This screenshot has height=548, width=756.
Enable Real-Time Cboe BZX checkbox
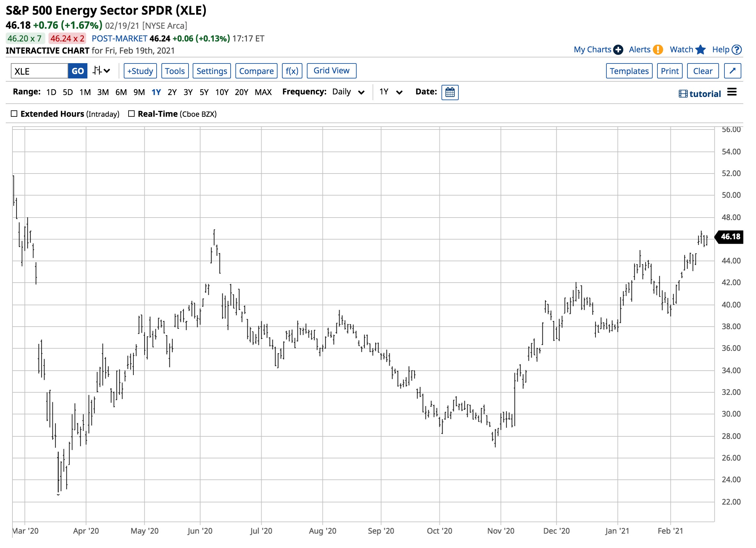coord(131,114)
